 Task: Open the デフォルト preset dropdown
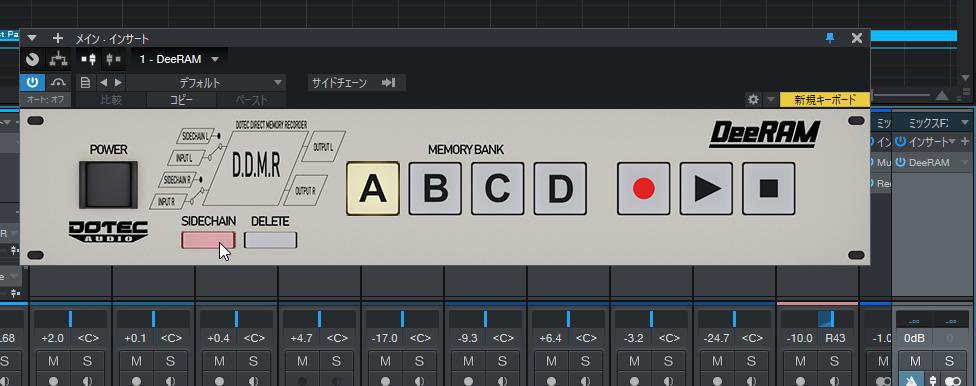click(206, 83)
